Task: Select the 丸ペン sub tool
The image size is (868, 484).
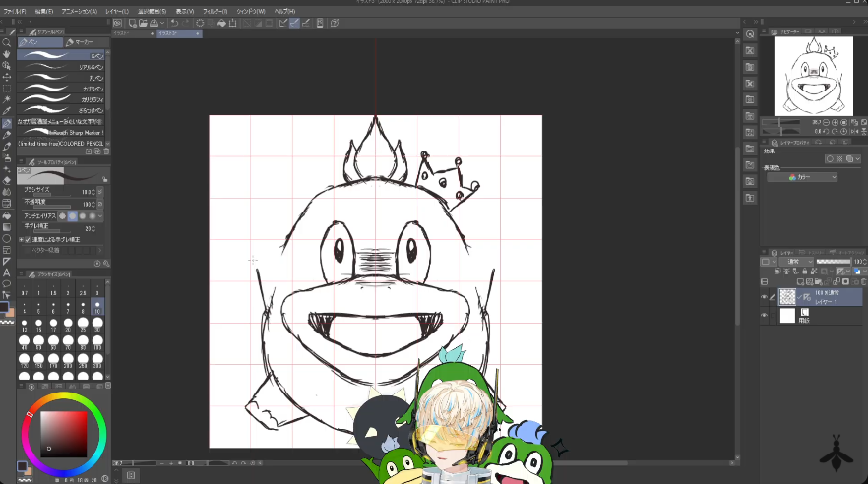Action: click(x=61, y=78)
